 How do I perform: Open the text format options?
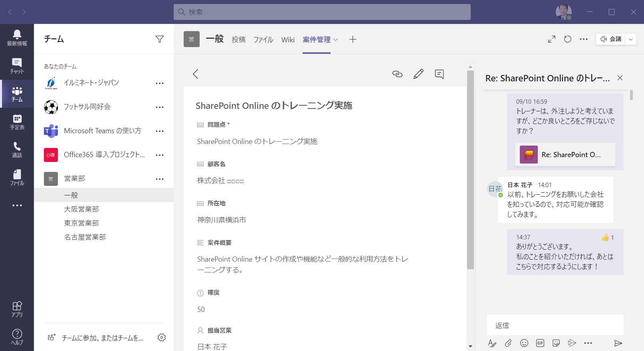[x=492, y=343]
